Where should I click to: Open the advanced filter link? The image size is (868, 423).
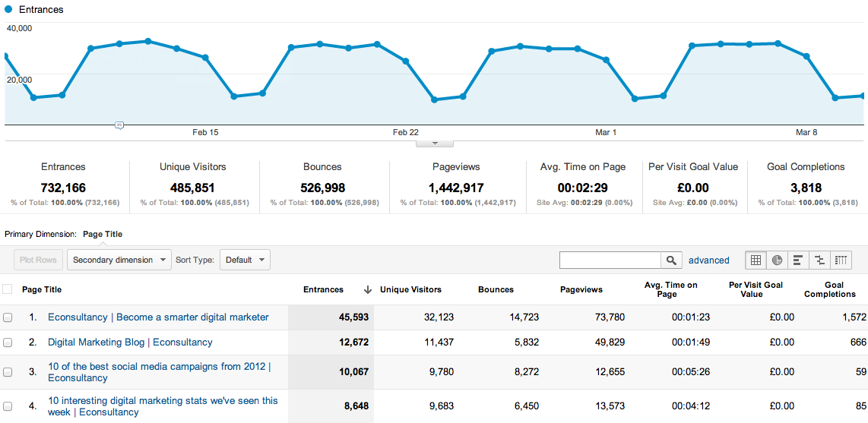pos(708,260)
